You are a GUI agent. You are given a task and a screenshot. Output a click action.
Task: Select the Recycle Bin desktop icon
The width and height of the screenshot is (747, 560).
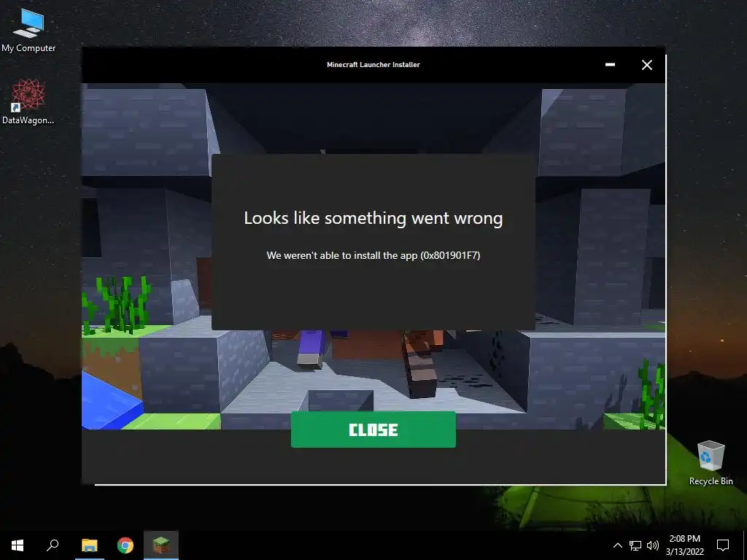click(x=711, y=463)
